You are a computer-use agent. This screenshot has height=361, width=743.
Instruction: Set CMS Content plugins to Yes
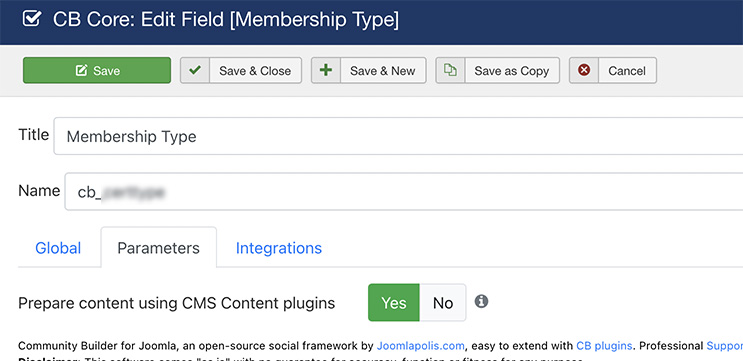coord(394,303)
